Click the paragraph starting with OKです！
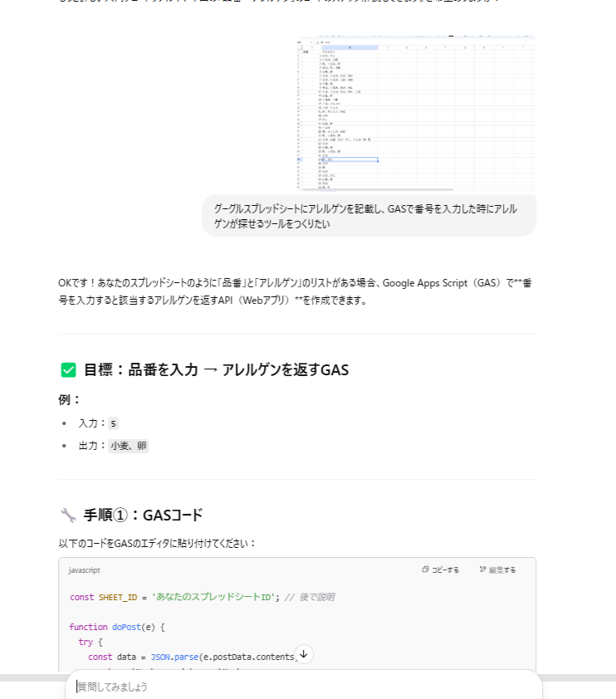Screen dimensions: 616x699 295,291
